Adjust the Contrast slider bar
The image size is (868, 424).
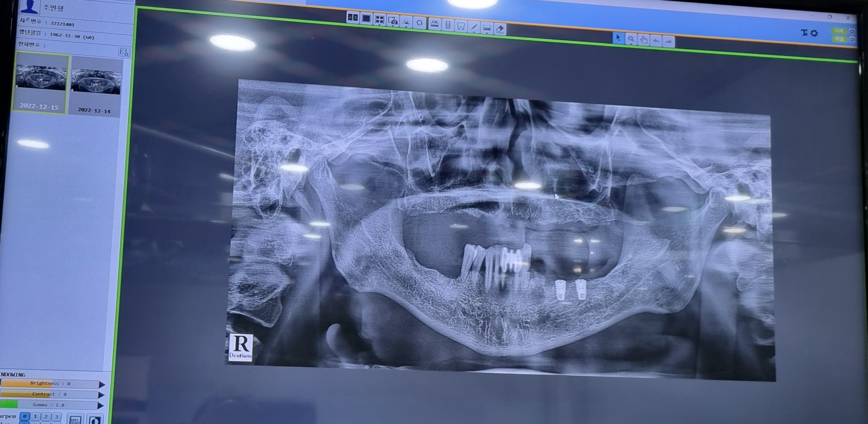pyautogui.click(x=50, y=394)
